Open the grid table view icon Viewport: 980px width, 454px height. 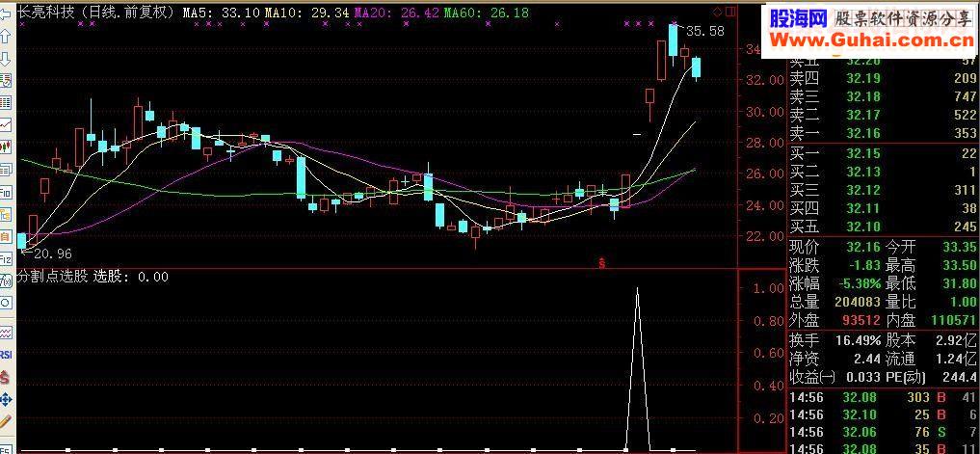click(x=5, y=102)
